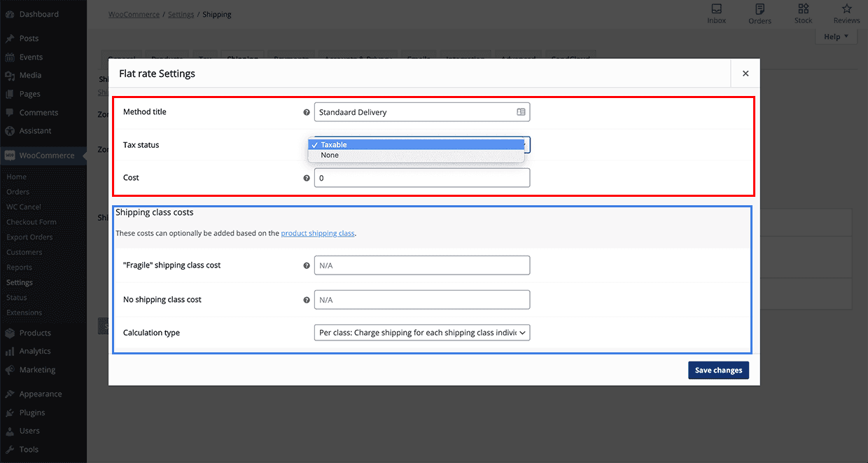Open the Orders icon in header
This screenshot has width=868, height=463.
[759, 9]
